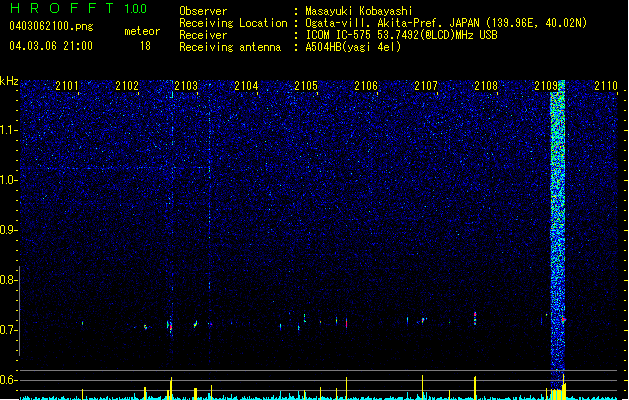Click the HROFFT title text
The width and height of the screenshot is (629, 400).
[x=62, y=8]
